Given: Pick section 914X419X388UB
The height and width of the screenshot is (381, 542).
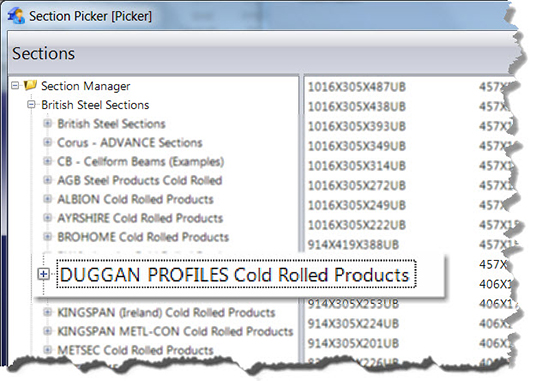Looking at the screenshot, I should [x=353, y=244].
